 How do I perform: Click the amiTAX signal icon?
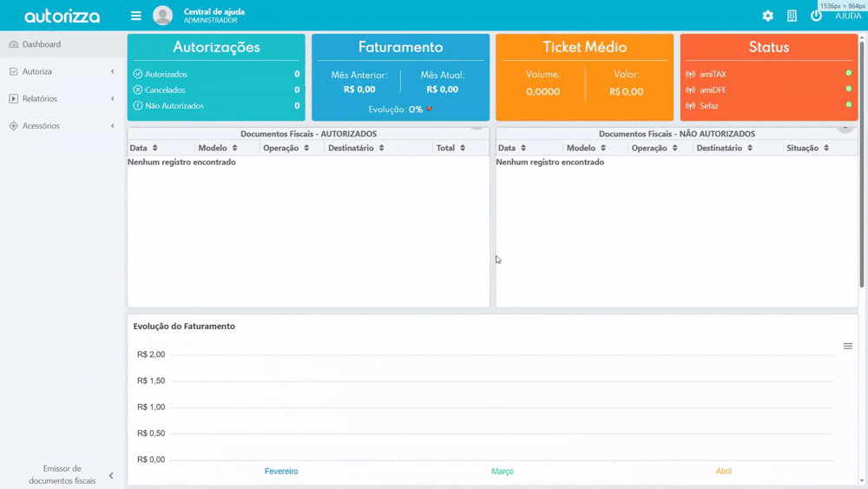coord(691,74)
